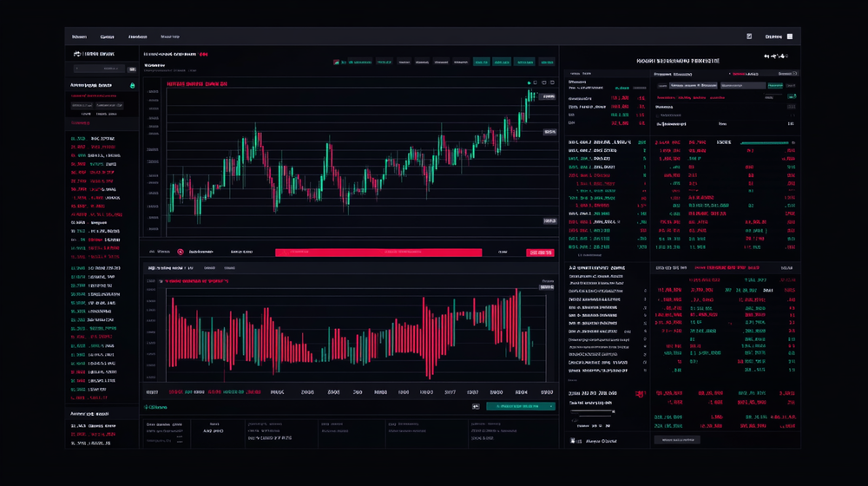Click the logo icon atop the left sidebar
The width and height of the screenshot is (868, 486).
pos(76,54)
